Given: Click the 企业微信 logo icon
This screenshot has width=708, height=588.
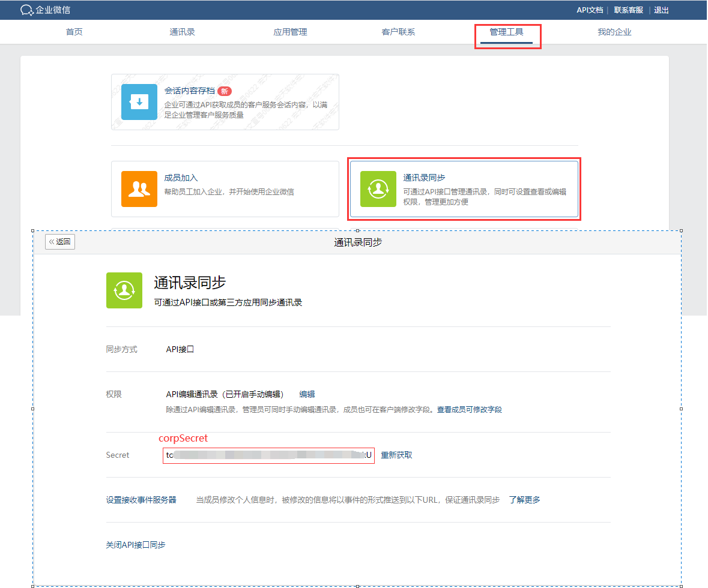Looking at the screenshot, I should (x=27, y=10).
